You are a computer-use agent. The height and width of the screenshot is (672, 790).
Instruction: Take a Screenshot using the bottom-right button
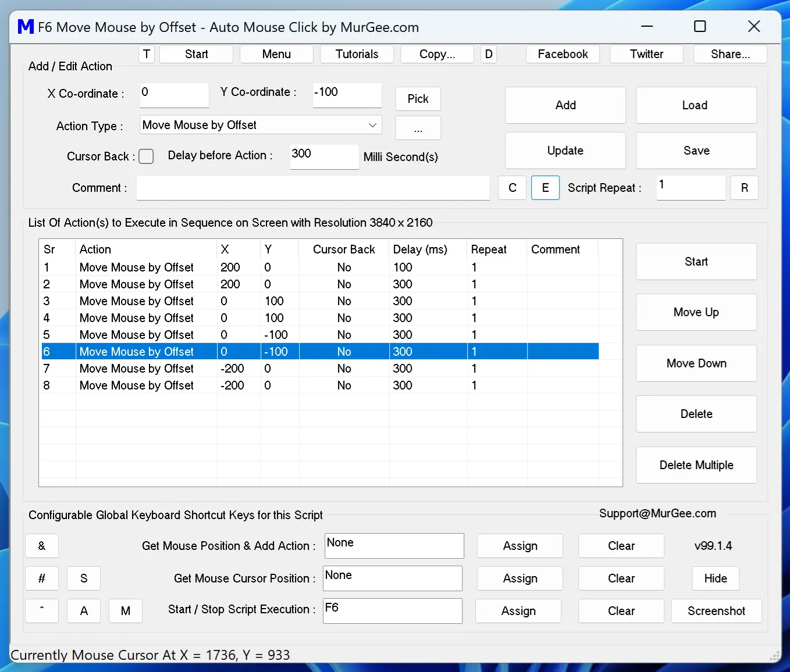[x=716, y=611]
